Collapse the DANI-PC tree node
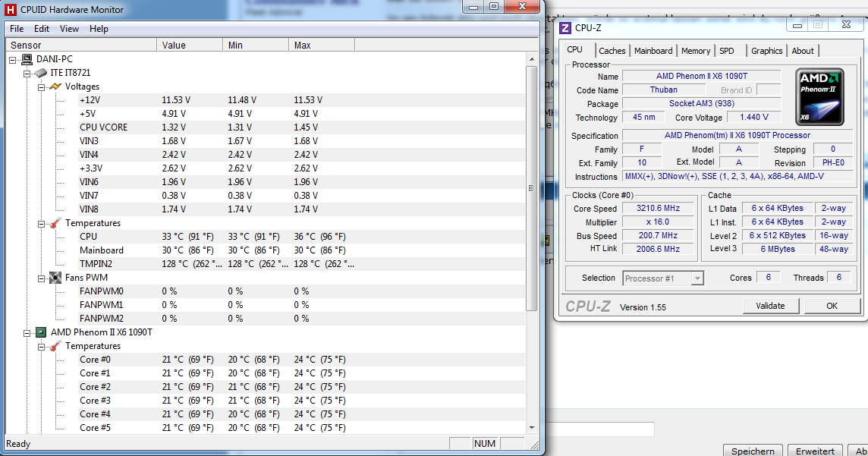Image resolution: width=868 pixels, height=456 pixels. coord(13,59)
